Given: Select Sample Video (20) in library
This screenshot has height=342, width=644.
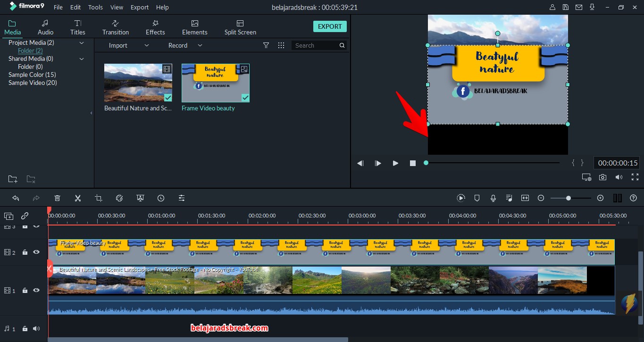Looking at the screenshot, I should [x=33, y=83].
